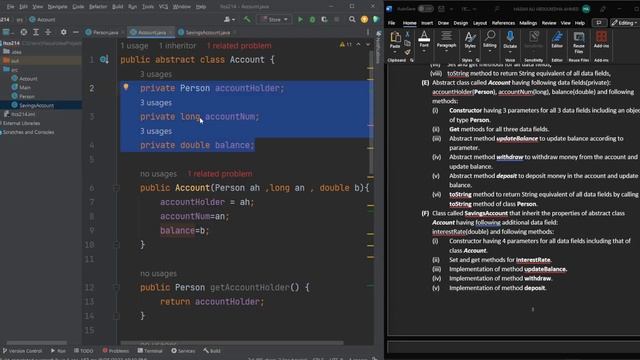The height and width of the screenshot is (360, 640).
Task: Toggle AutoSave switch in Word
Action: pyautogui.click(x=426, y=9)
